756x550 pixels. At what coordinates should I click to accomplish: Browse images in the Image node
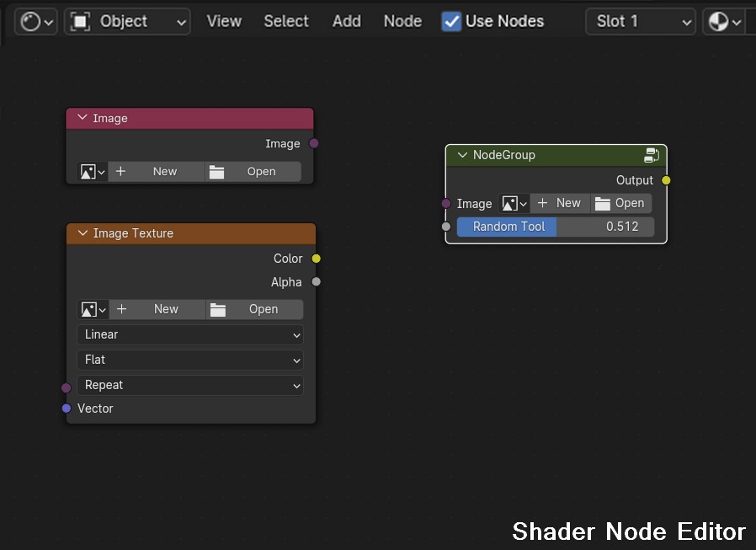click(x=92, y=172)
